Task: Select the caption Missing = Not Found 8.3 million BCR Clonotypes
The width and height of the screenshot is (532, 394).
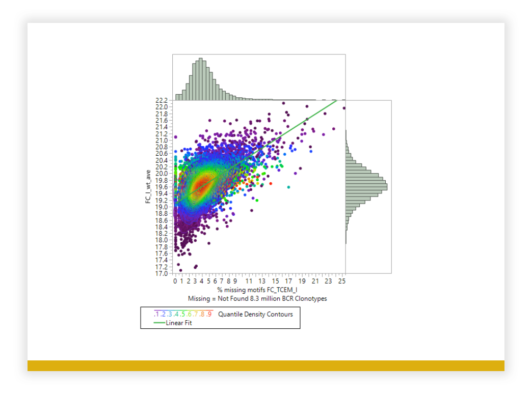Action: [257, 299]
